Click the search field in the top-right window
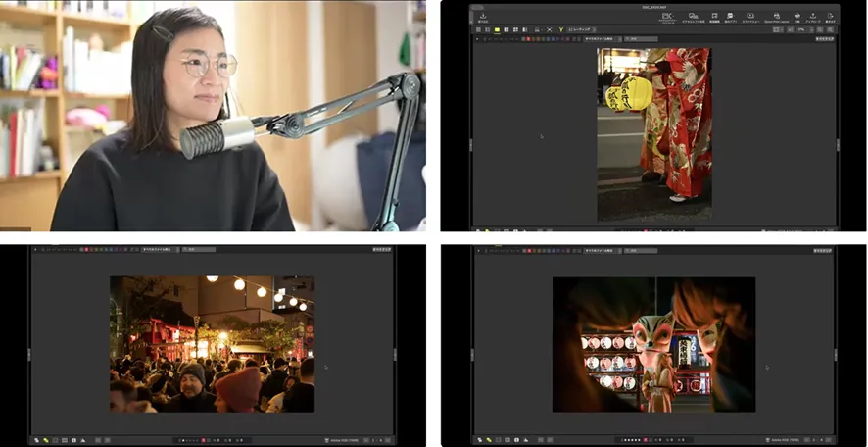Image resolution: width=868 pixels, height=447 pixels. coord(642,39)
